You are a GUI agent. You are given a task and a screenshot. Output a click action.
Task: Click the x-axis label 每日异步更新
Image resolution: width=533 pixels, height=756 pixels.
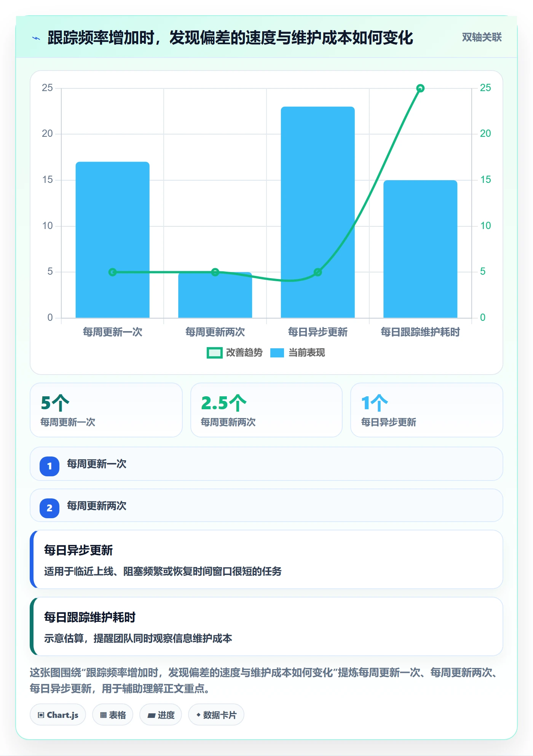coord(318,332)
